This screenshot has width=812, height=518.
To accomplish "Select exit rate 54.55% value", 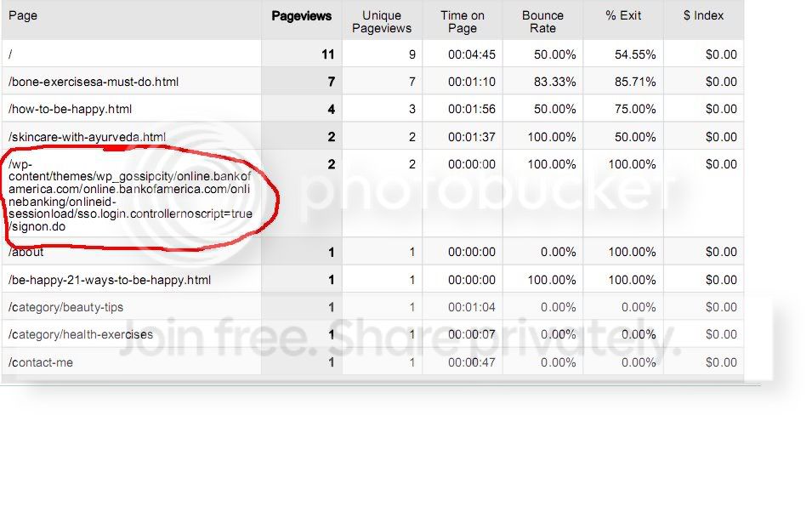I will click(x=635, y=54).
